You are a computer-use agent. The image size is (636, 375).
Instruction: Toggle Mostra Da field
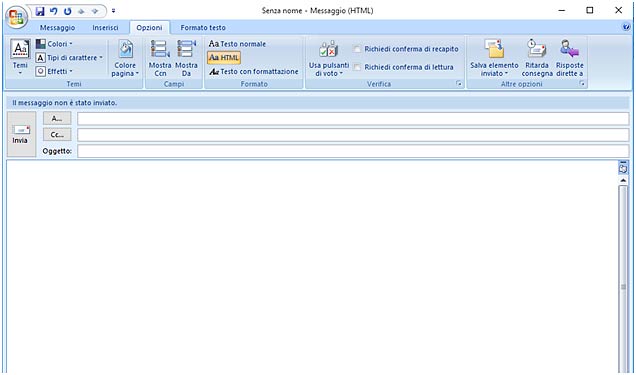(x=186, y=58)
